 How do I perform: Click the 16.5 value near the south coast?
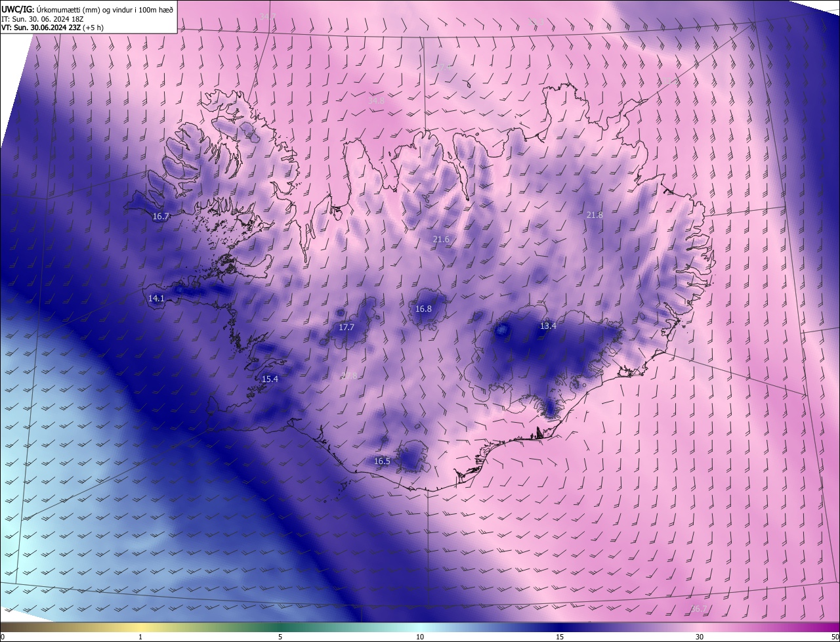pyautogui.click(x=382, y=461)
